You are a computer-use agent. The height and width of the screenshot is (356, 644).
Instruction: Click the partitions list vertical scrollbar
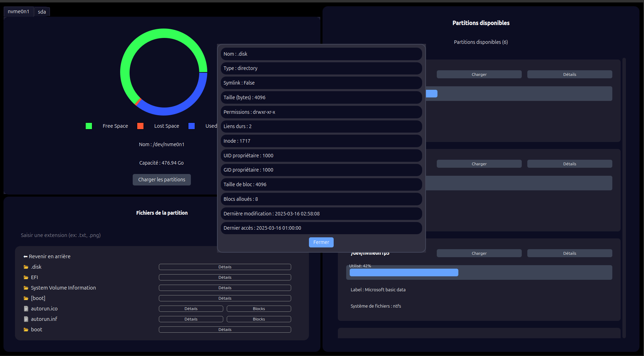tap(624, 198)
